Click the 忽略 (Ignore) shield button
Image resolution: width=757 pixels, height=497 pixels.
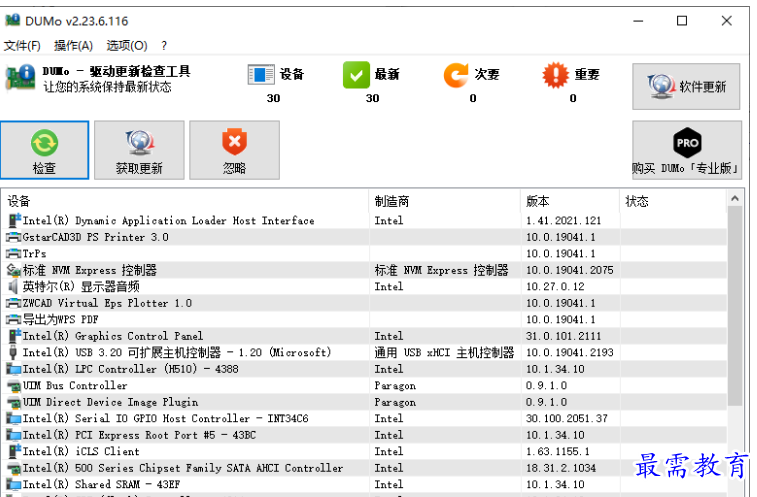pyautogui.click(x=234, y=150)
